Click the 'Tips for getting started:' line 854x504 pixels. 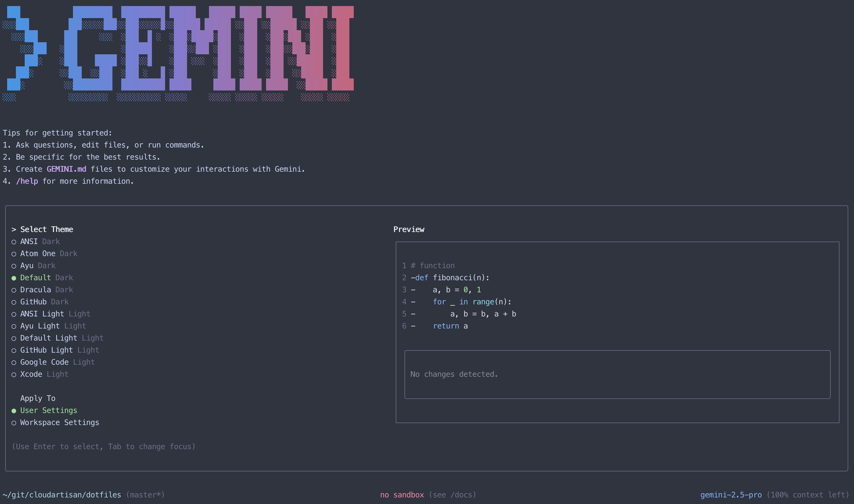point(57,133)
